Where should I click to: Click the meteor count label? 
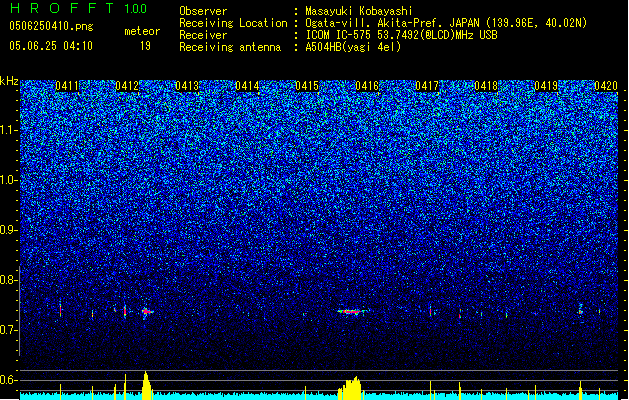(142, 31)
